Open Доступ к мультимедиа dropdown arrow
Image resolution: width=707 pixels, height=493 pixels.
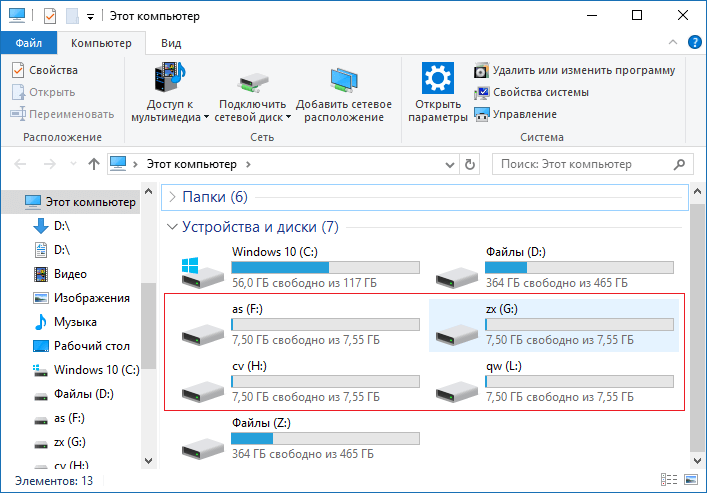pos(206,117)
